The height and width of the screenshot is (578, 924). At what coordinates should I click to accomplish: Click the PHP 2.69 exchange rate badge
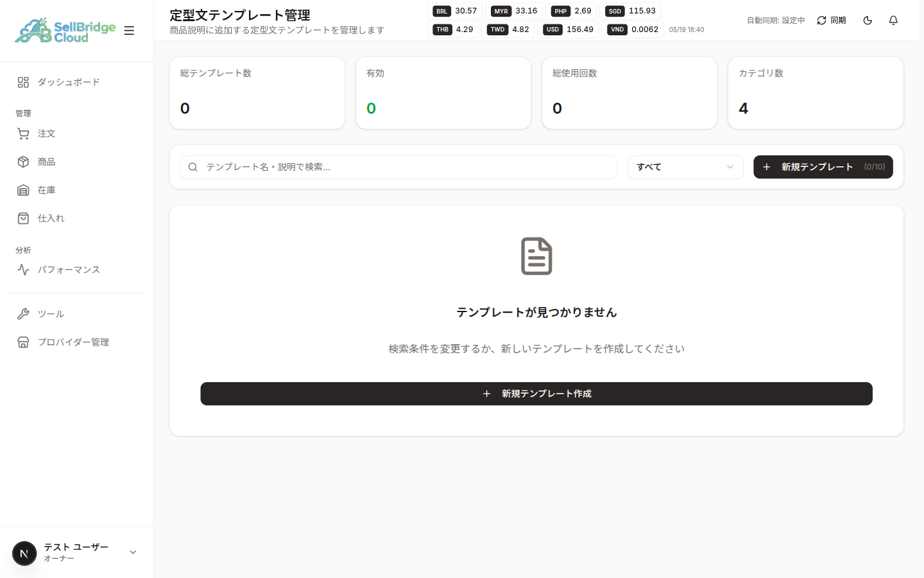click(571, 11)
